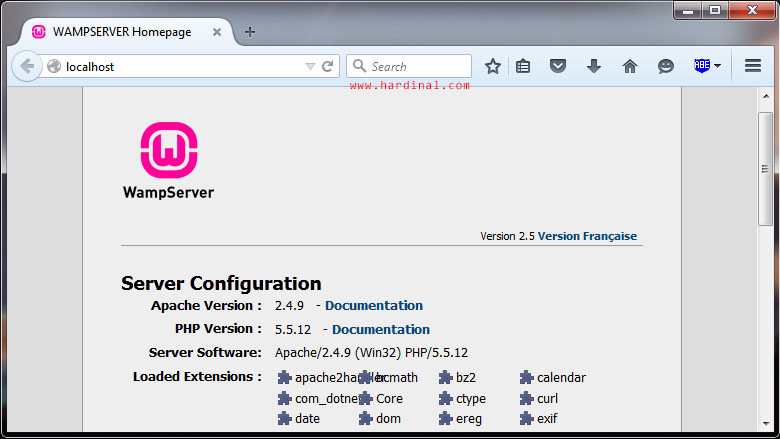Click the vertical scrollbar thumb
The image size is (780, 439).
pyautogui.click(x=766, y=169)
